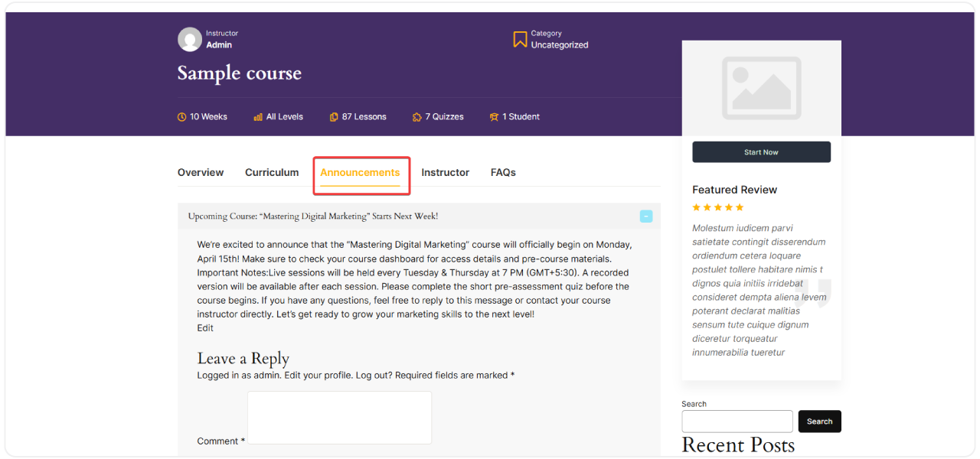This screenshot has height=459, width=980.
Task: Open the Curriculum tab
Action: pyautogui.click(x=272, y=173)
